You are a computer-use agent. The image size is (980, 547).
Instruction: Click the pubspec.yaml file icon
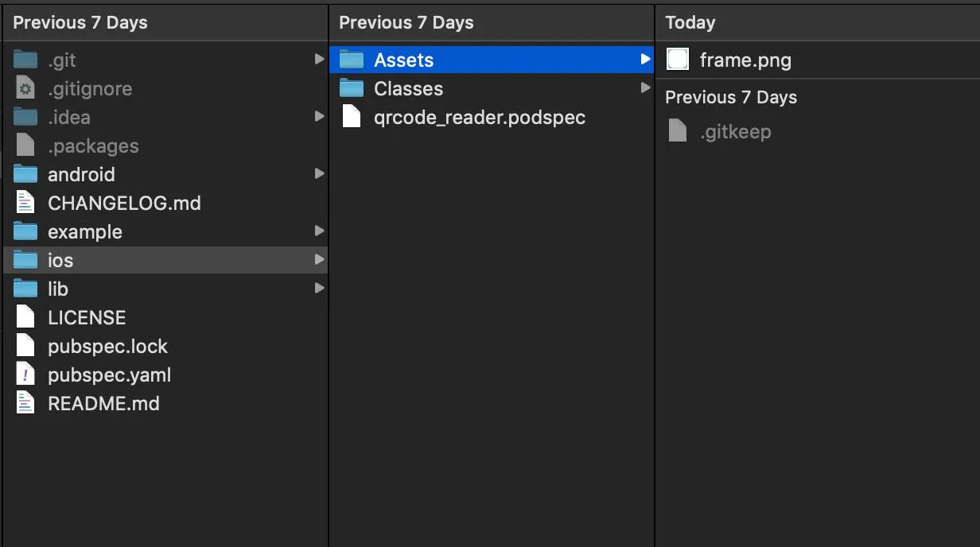[25, 374]
